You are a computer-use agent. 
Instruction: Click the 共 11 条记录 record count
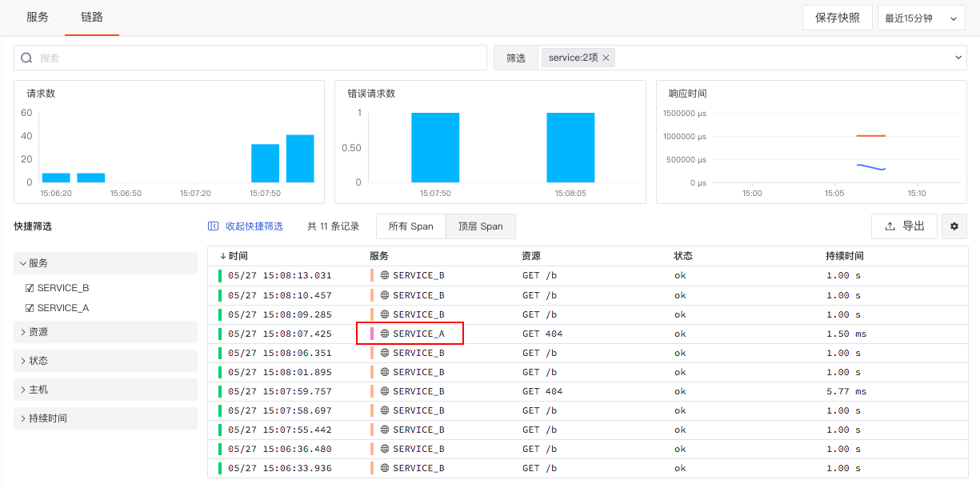[334, 226]
